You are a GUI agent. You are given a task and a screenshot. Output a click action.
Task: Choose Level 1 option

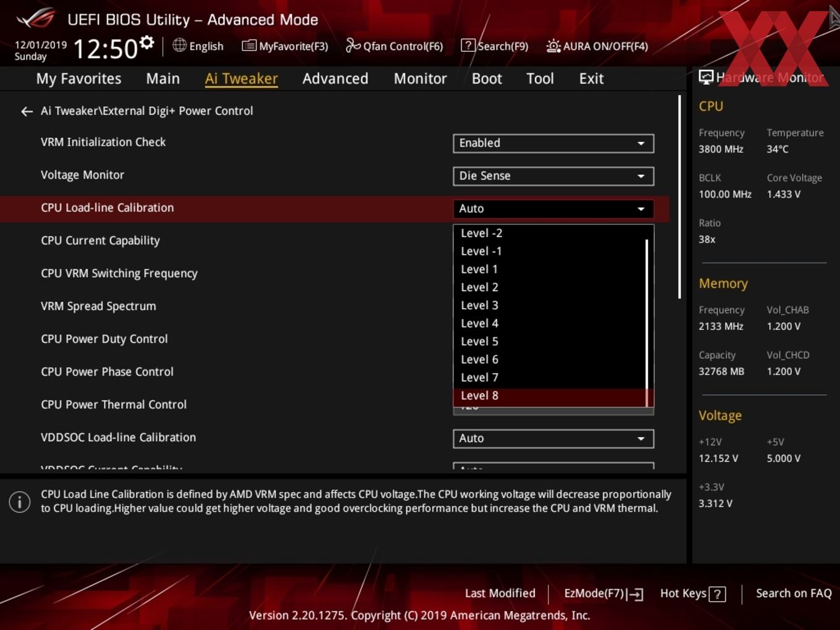click(x=550, y=269)
